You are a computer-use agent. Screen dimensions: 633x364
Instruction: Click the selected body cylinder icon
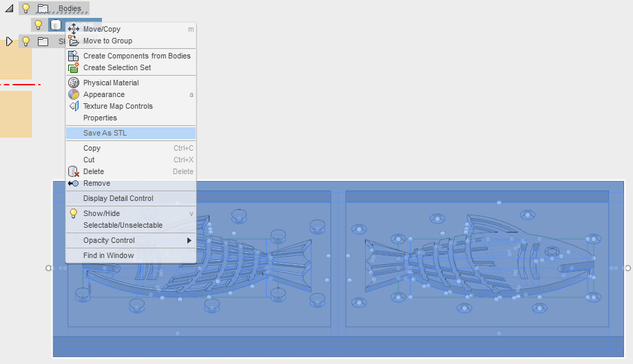coord(55,25)
